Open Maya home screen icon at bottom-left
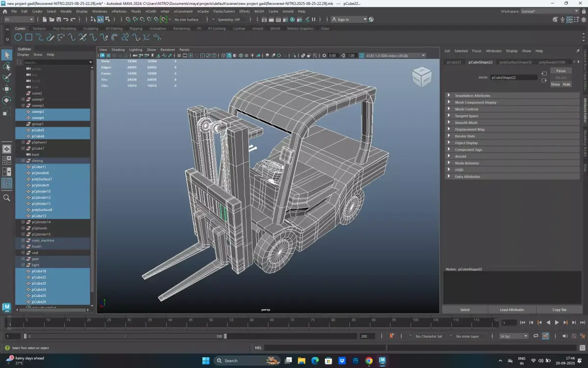 click(x=6, y=308)
